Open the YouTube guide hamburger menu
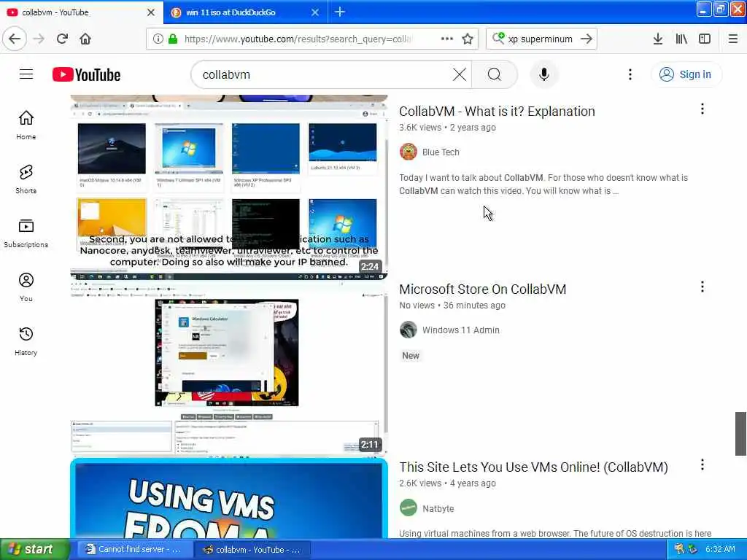747x560 pixels. click(x=26, y=74)
